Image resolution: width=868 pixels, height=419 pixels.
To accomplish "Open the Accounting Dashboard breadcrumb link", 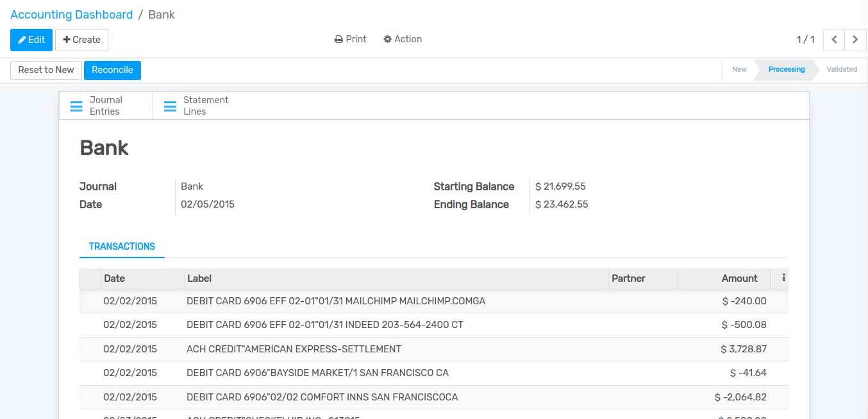I will click(72, 15).
